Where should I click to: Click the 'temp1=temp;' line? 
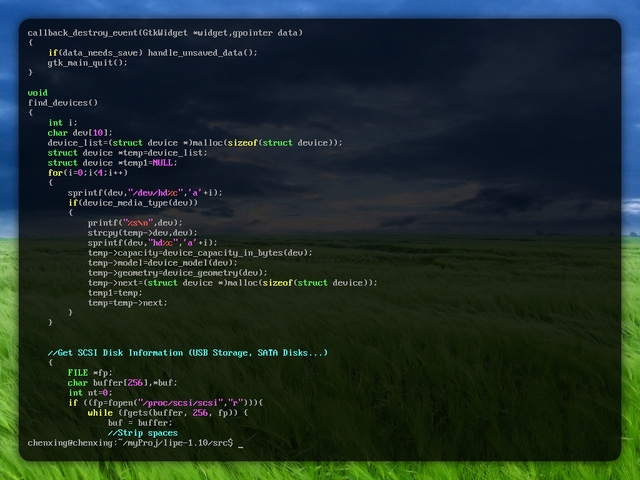coord(115,293)
